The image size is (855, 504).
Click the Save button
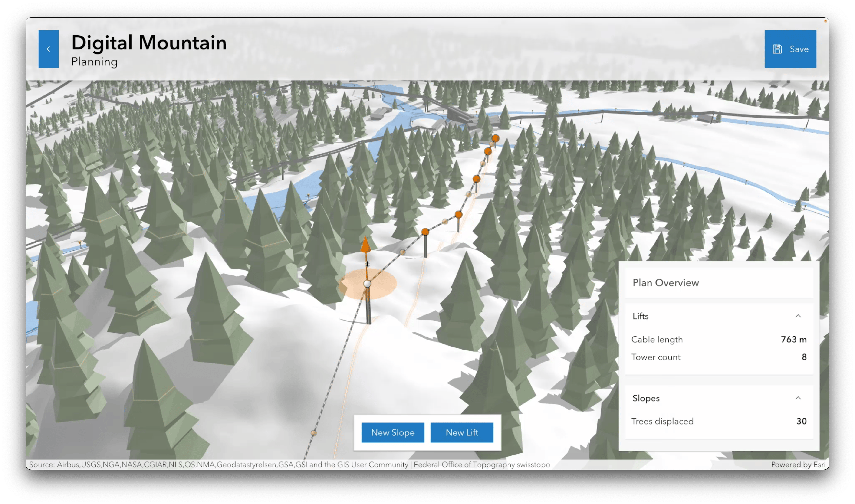[790, 49]
